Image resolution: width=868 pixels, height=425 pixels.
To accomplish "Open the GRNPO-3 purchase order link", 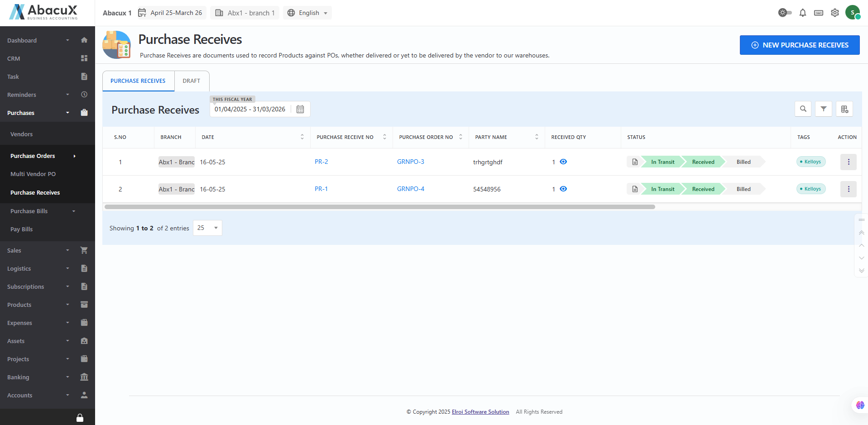I will coord(410,162).
